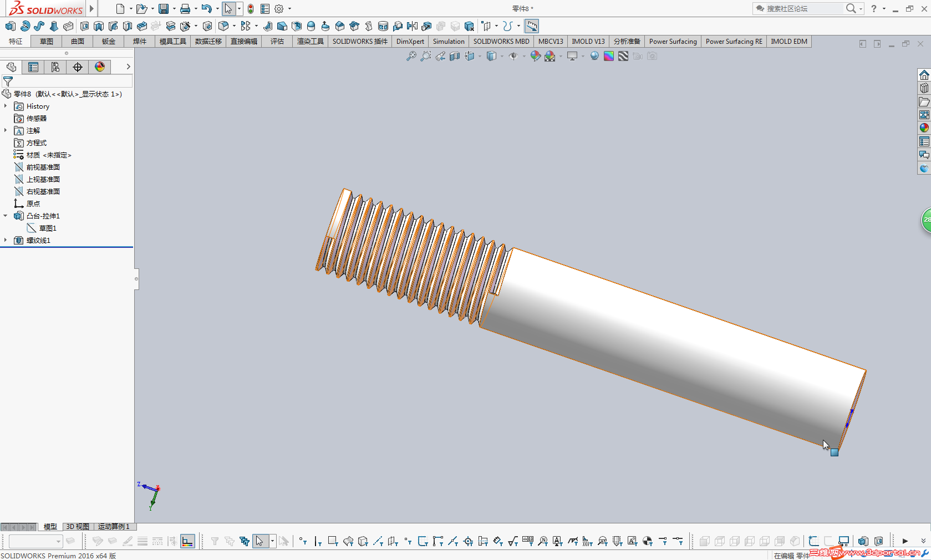Image resolution: width=931 pixels, height=560 pixels.
Task: Click Zoom to Area icon
Action: [x=425, y=56]
